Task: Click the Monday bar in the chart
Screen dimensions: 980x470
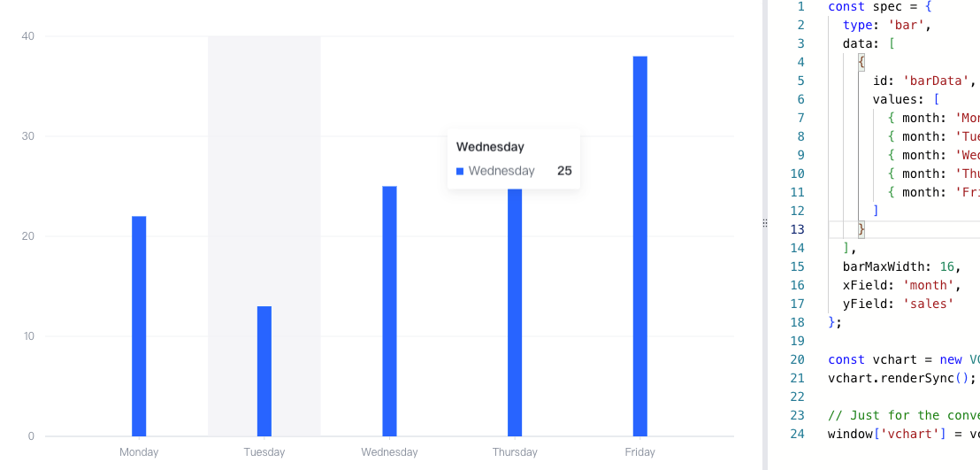Action: point(139,326)
